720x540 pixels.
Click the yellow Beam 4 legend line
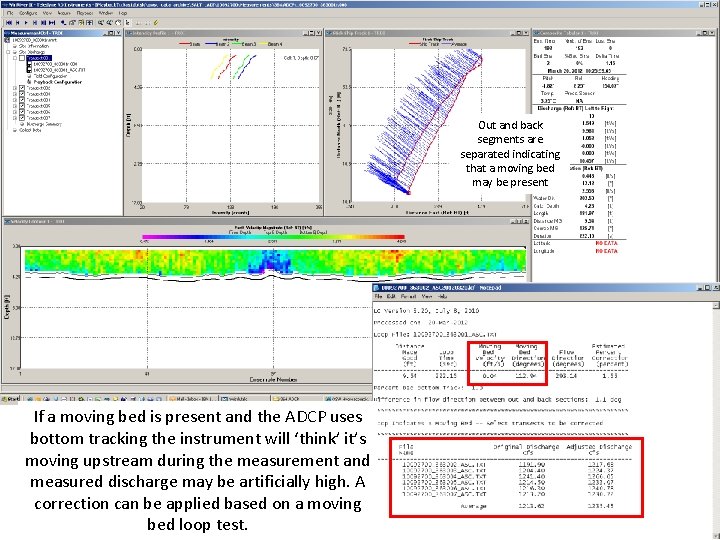tap(264, 44)
